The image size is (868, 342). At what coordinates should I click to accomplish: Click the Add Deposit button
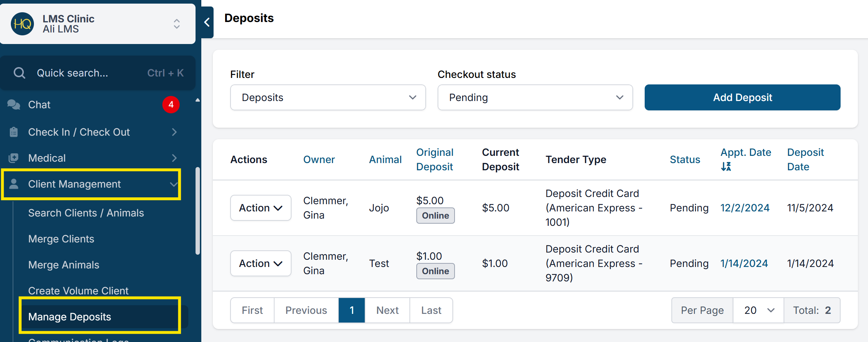point(742,97)
